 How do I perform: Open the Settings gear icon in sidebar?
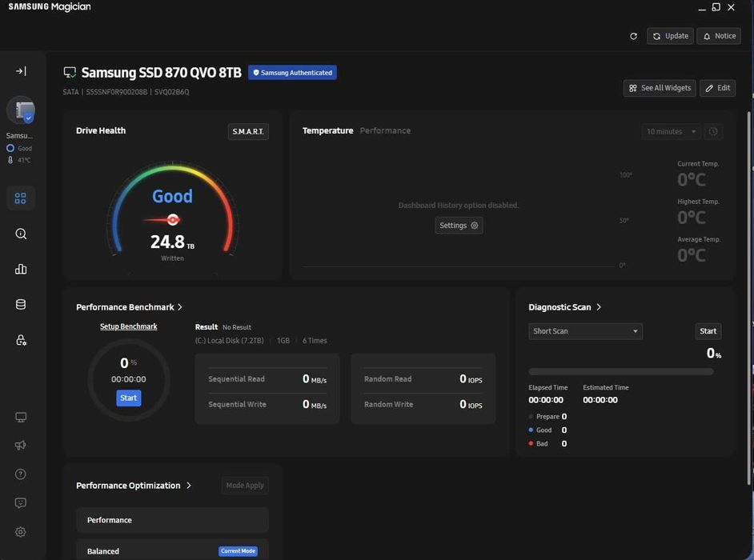[21, 532]
